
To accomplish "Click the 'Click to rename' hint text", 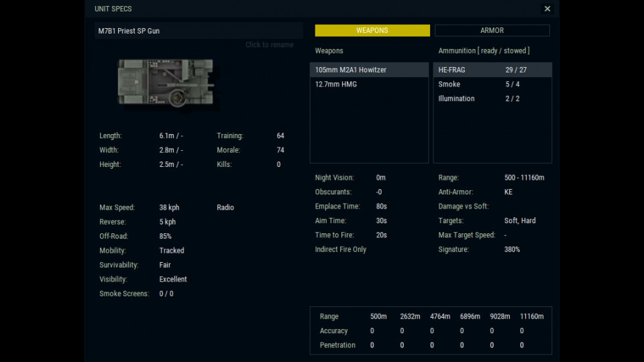I will pos(270,45).
